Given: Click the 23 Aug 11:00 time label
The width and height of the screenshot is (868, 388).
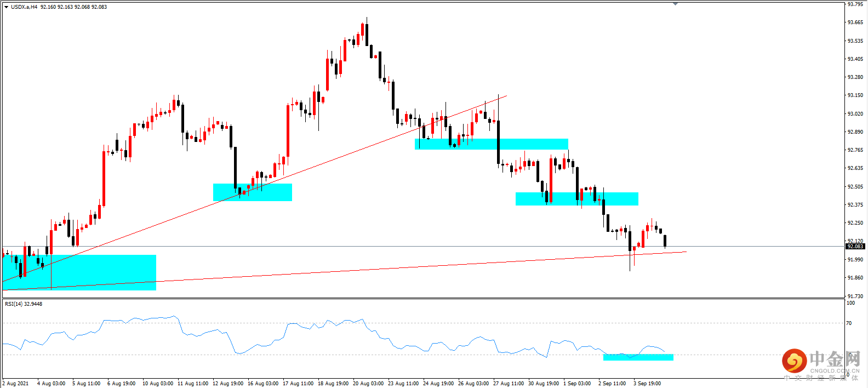Looking at the screenshot, I should tap(403, 383).
